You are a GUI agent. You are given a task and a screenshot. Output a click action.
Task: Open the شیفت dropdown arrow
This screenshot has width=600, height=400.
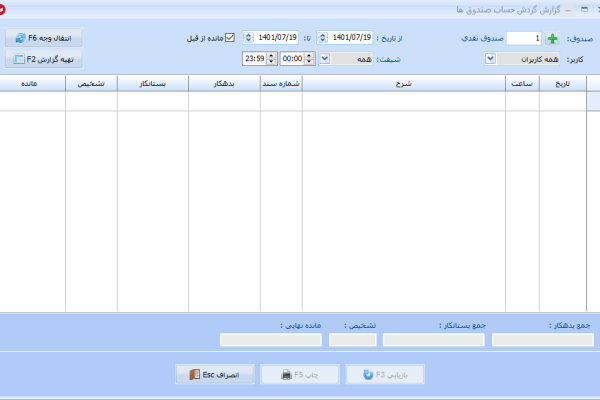point(324,59)
